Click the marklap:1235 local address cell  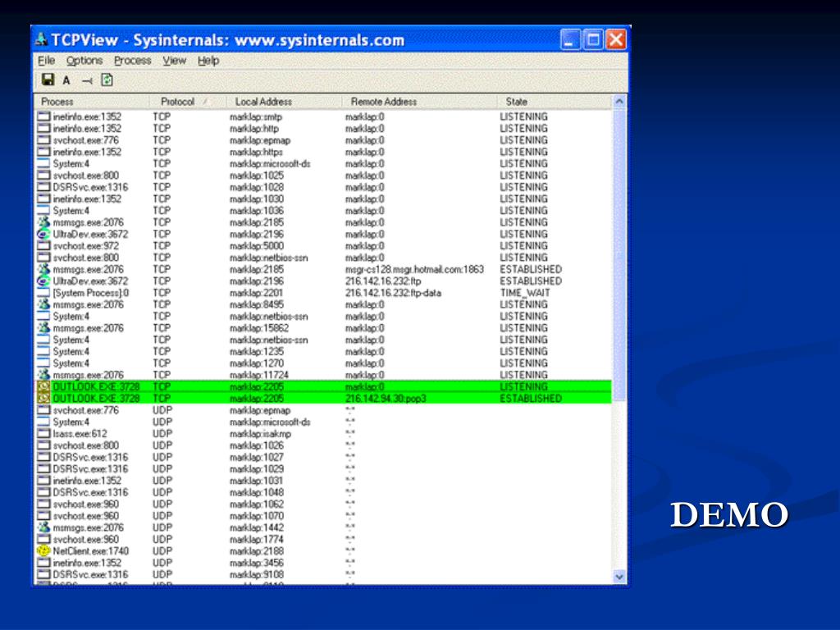click(257, 351)
